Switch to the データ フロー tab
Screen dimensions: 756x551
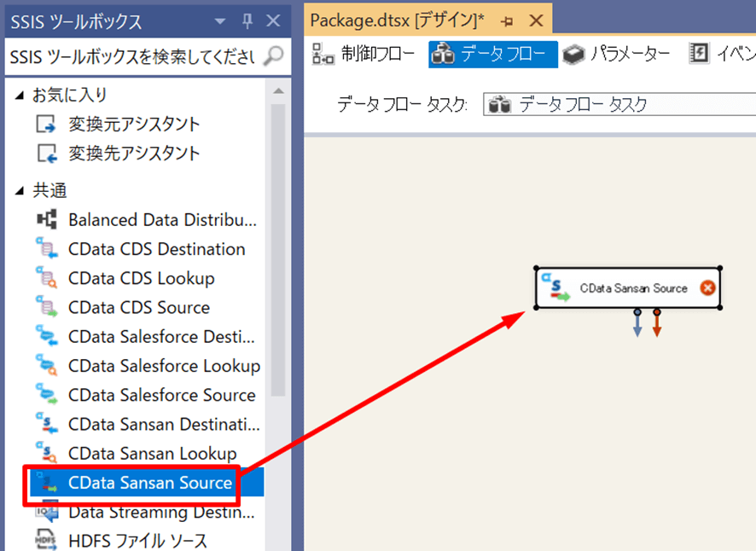pyautogui.click(x=492, y=54)
